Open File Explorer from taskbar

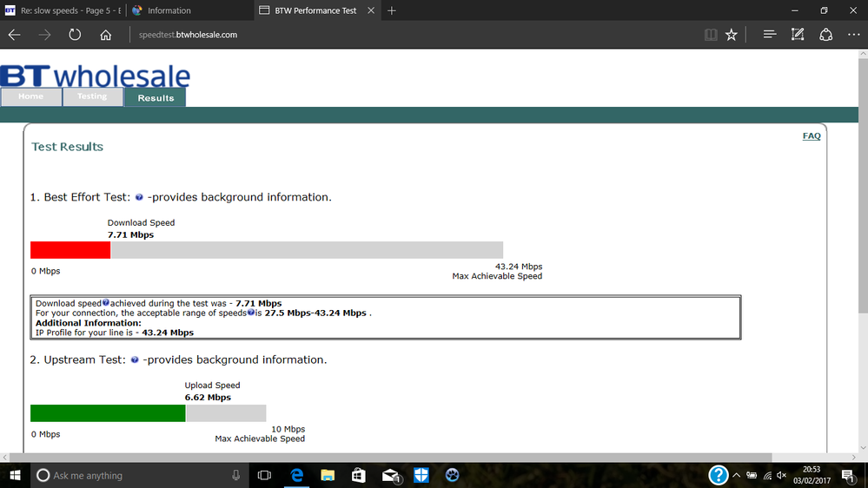(328, 475)
